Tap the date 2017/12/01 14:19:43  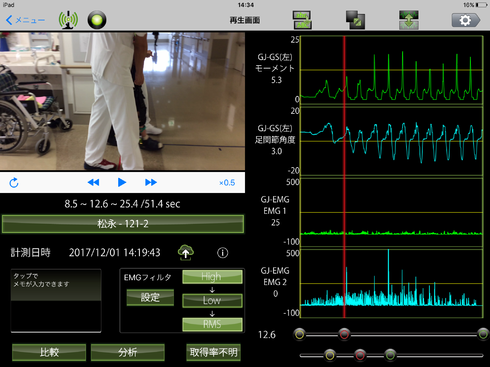[114, 253]
